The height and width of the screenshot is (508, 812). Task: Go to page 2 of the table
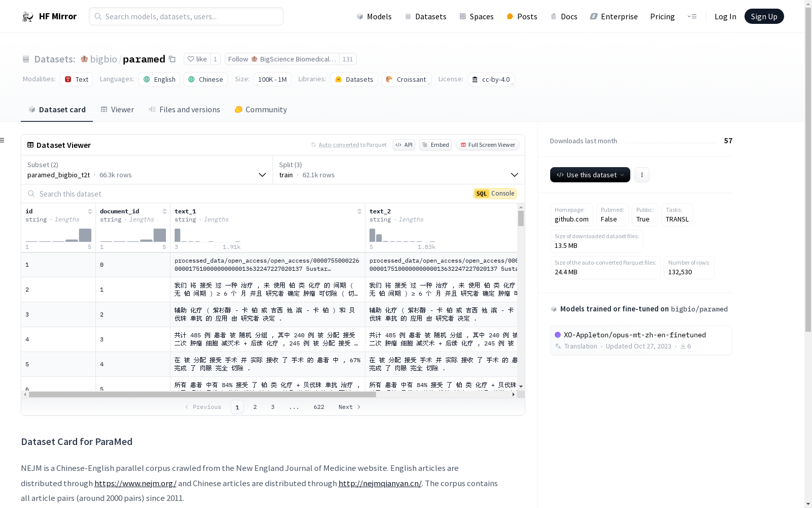point(255,407)
